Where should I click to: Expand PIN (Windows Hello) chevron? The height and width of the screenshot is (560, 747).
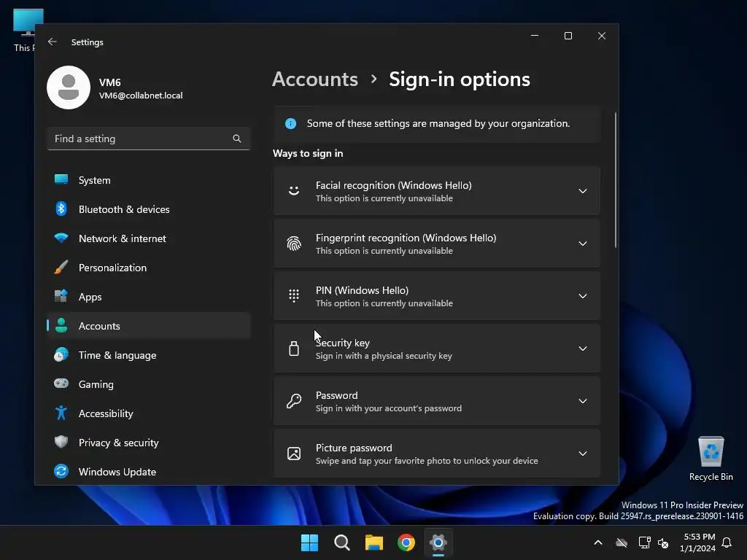[583, 296]
